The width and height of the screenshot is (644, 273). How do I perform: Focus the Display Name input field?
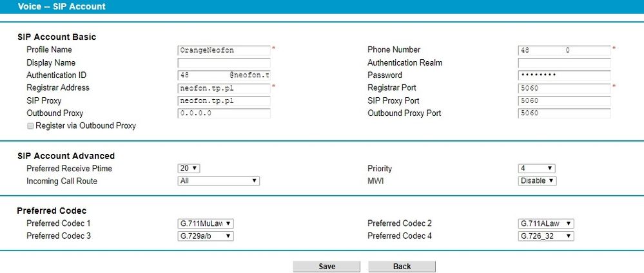[224, 63]
